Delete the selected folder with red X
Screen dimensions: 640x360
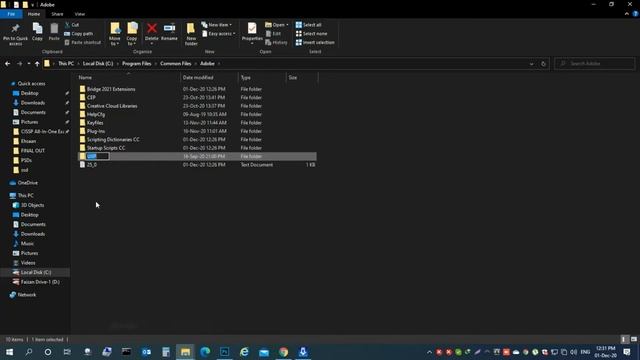[151, 34]
